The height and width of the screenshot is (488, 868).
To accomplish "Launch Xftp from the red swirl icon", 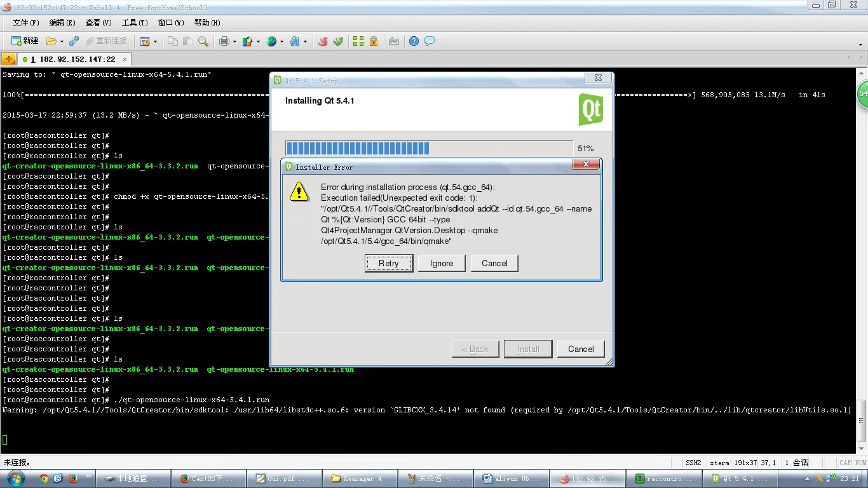I will [x=323, y=41].
